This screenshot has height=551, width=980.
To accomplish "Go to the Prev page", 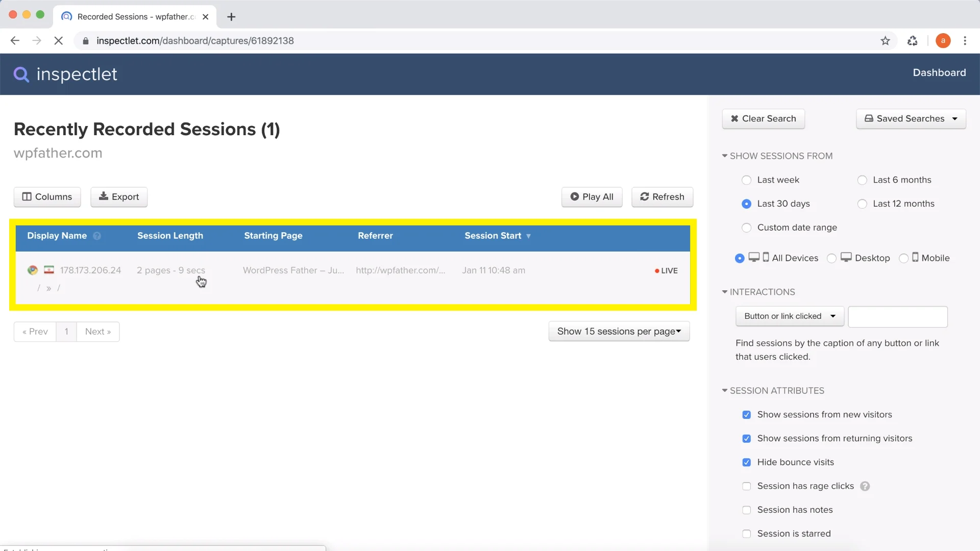I will click(x=35, y=332).
